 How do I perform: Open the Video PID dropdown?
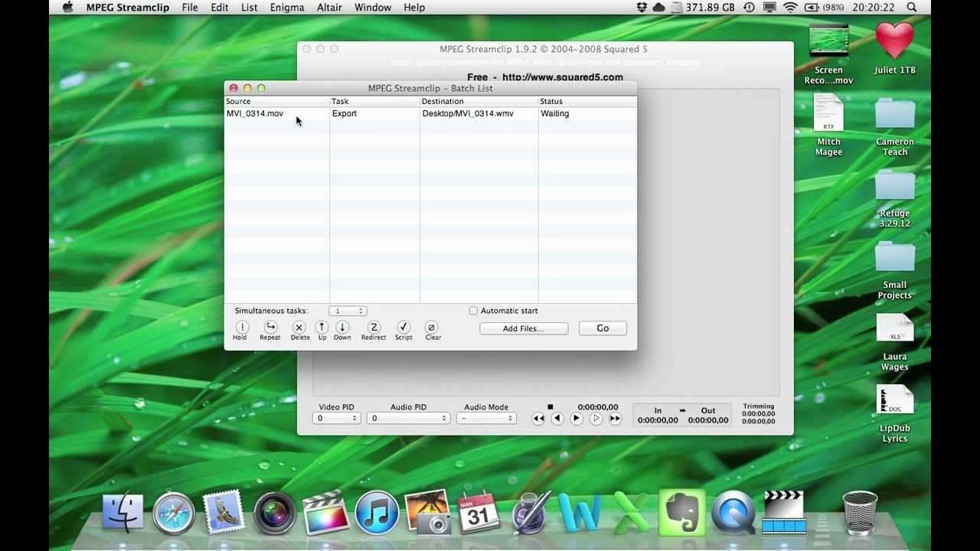coord(336,419)
